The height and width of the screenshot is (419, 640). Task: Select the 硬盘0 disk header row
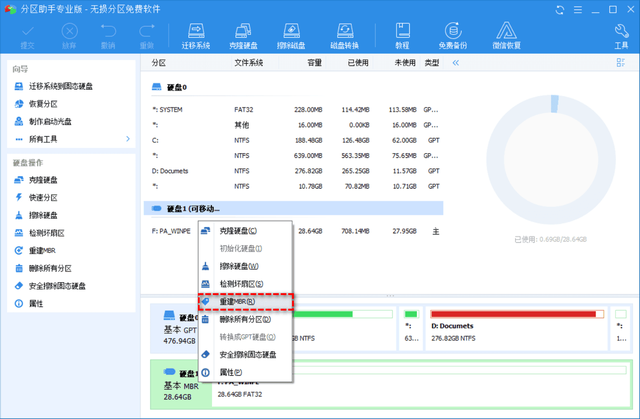[x=293, y=87]
